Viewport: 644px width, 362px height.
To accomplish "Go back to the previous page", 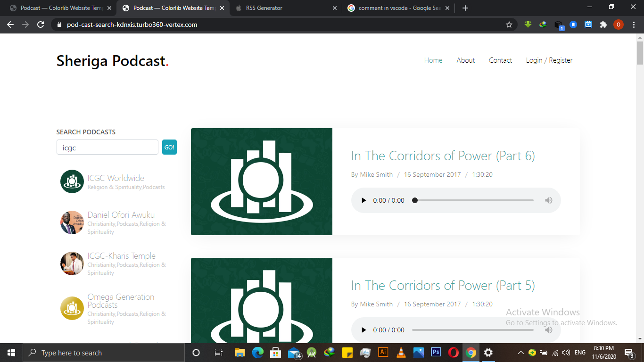I will pyautogui.click(x=10, y=25).
